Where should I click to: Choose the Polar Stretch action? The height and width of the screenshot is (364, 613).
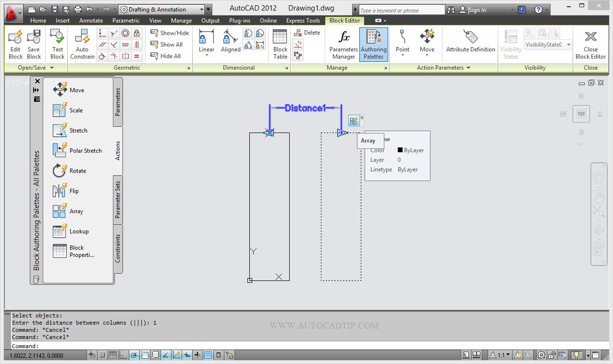pos(77,150)
